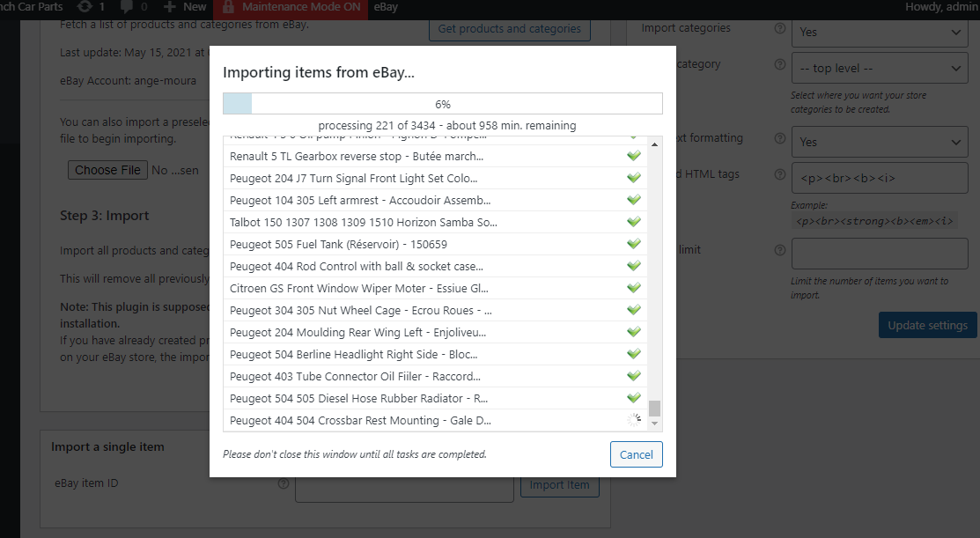
Task: Open the New menu in admin bar
Action: (185, 7)
